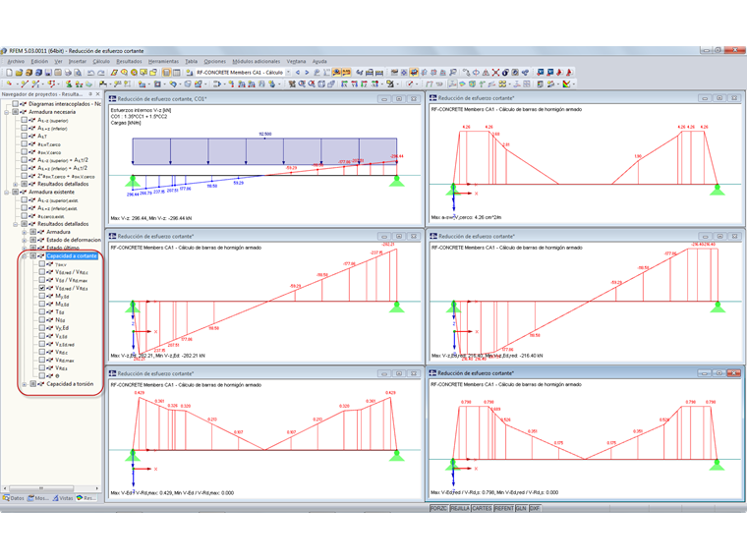
Task: Click the Print icon
Action: [68, 73]
